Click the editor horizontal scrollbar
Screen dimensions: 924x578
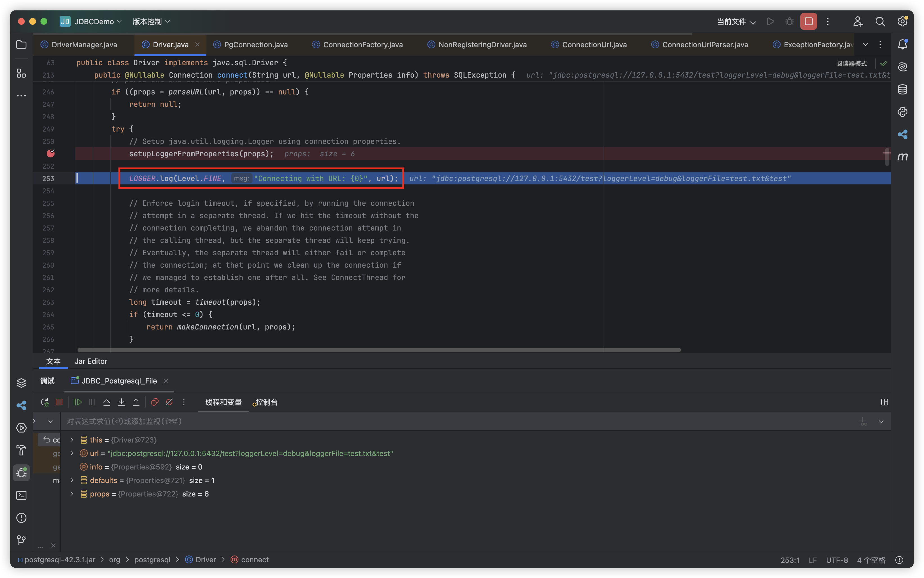pos(379,350)
